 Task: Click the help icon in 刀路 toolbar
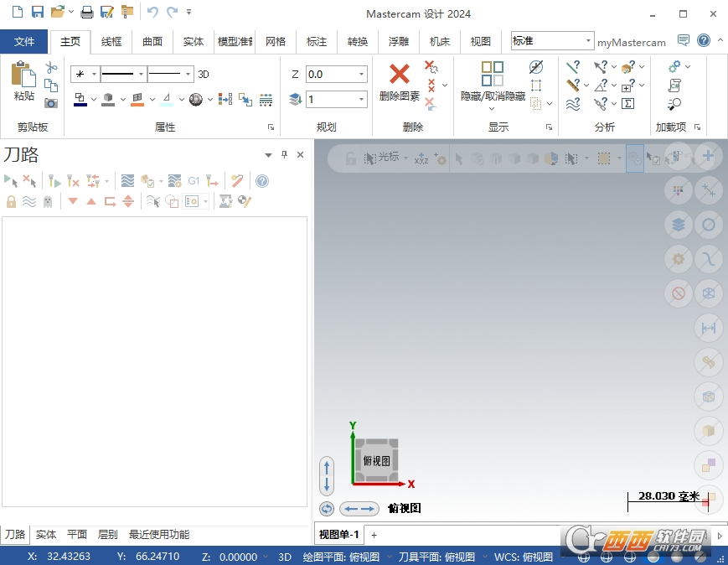262,181
